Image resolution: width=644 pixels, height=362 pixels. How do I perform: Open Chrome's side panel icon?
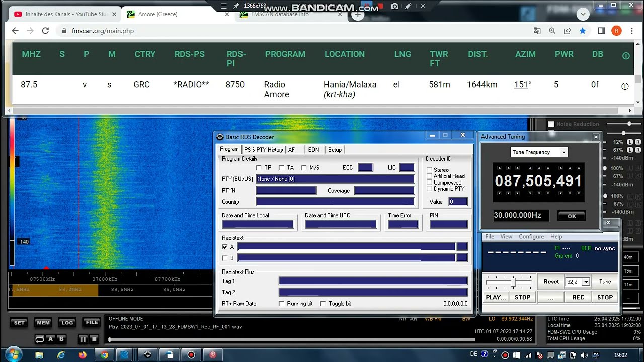pos(601,31)
